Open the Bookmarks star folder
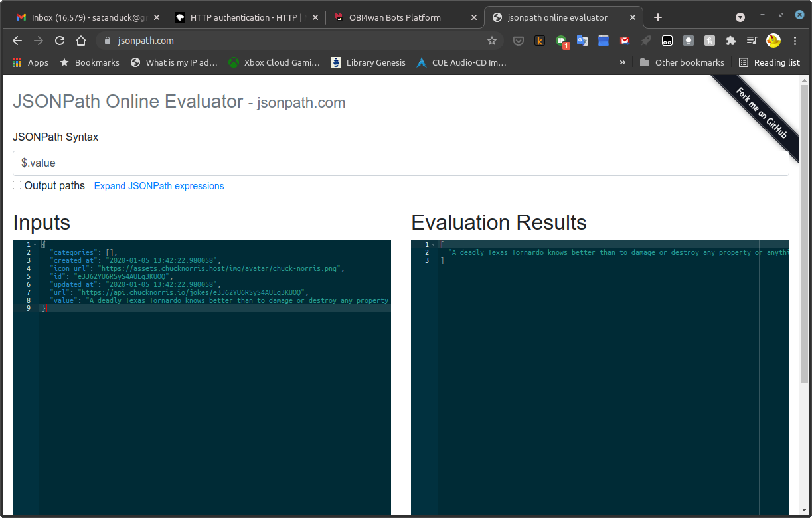812x518 pixels. point(90,62)
